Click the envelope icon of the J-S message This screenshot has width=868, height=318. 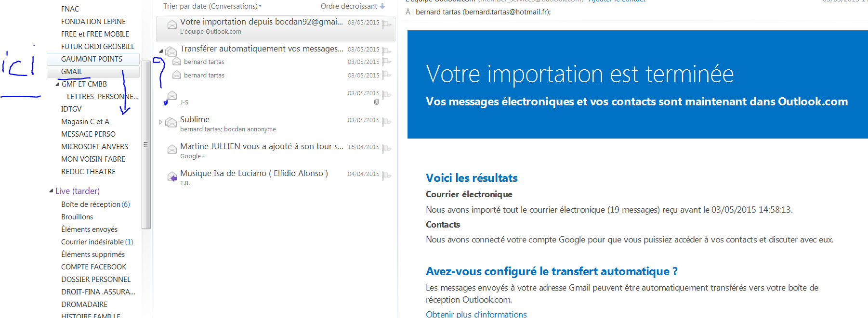point(172,95)
